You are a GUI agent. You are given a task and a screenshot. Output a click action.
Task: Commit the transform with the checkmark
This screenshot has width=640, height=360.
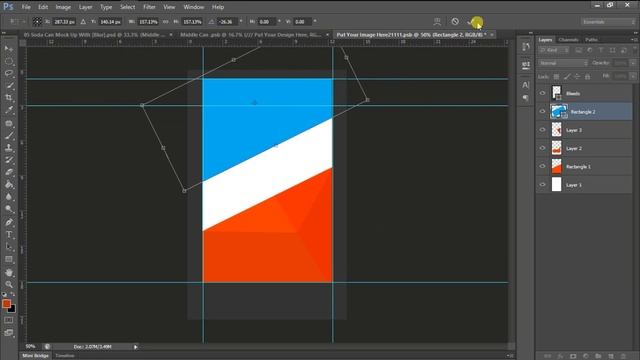[472, 22]
